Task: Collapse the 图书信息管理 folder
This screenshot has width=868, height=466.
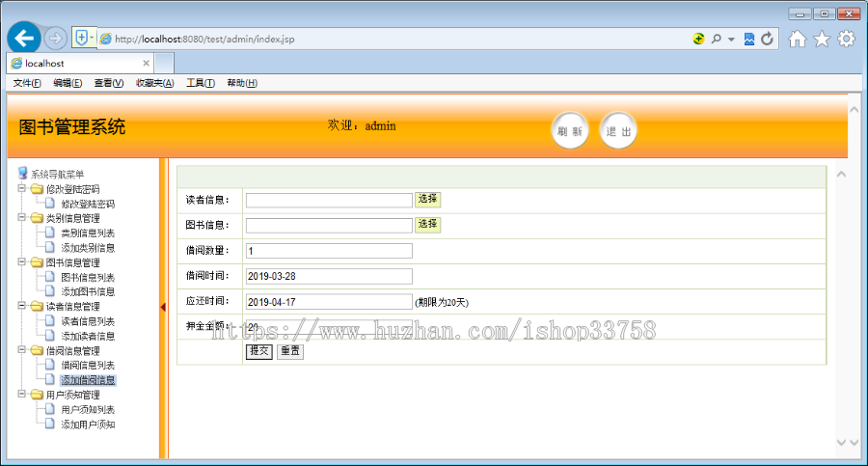Action: tap(21, 261)
